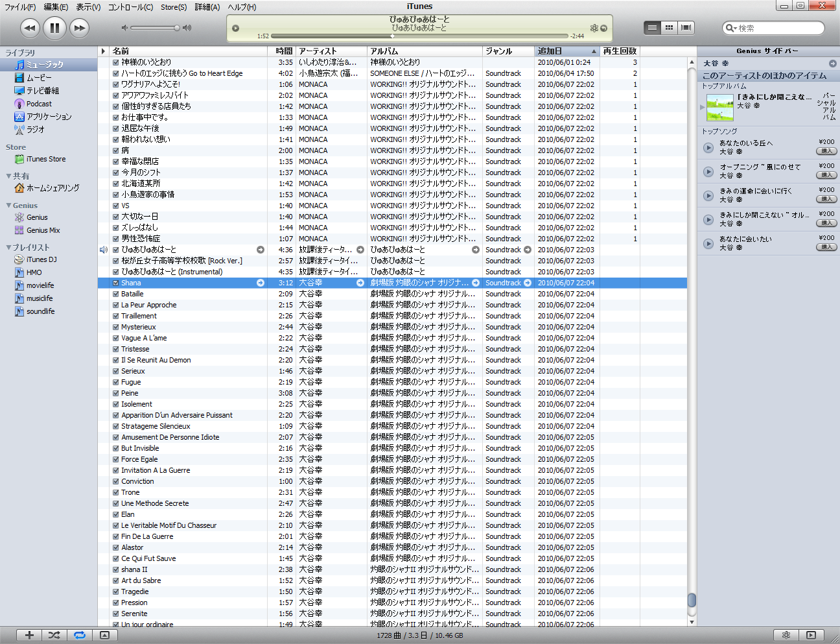Uncheck the checkbox for Shana
840x644 pixels.
(115, 283)
